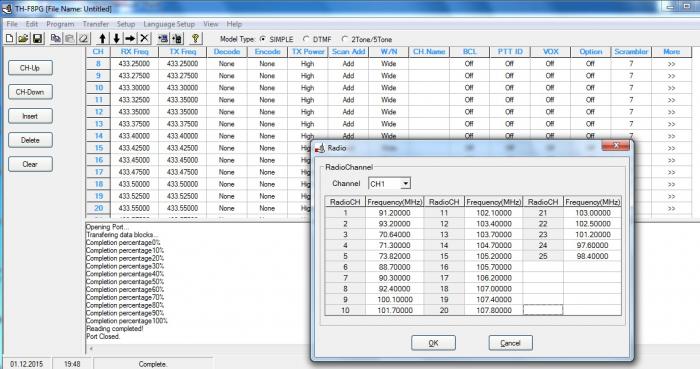
Task: Open a file using the folder icon
Action: pyautogui.click(x=23, y=39)
